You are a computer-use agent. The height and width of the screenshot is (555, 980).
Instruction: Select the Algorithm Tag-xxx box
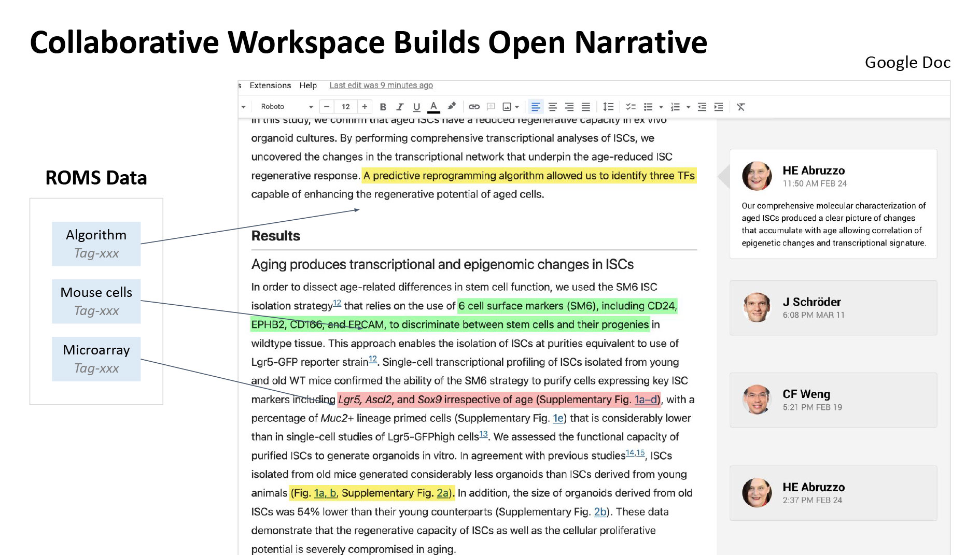pos(96,244)
